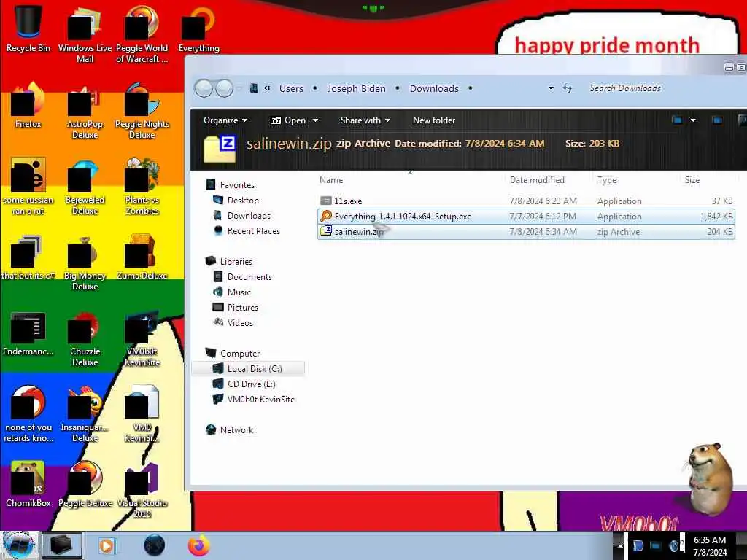Open Chuzzle Deluxe desktop icon
Viewport: 747px width, 560px height.
pos(85,338)
